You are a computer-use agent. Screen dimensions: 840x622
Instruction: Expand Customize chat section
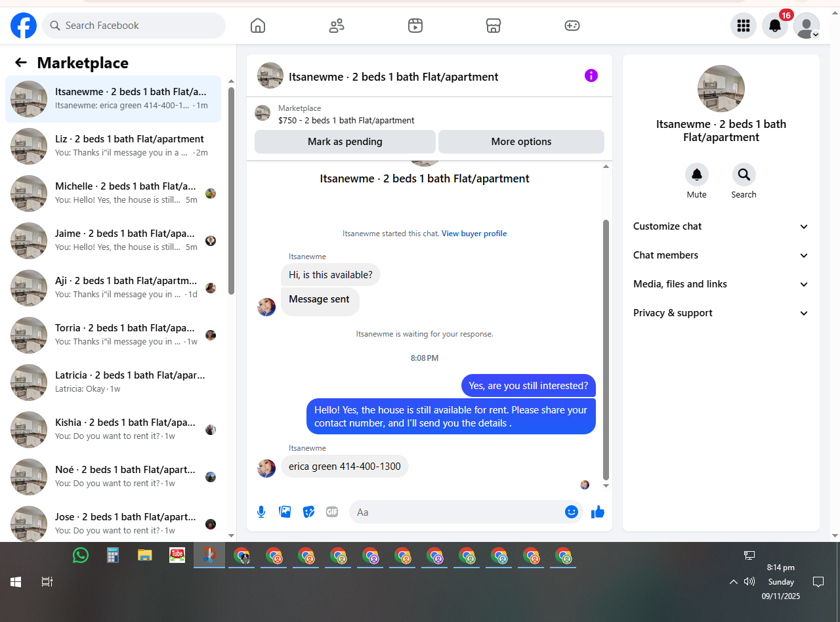[721, 226]
